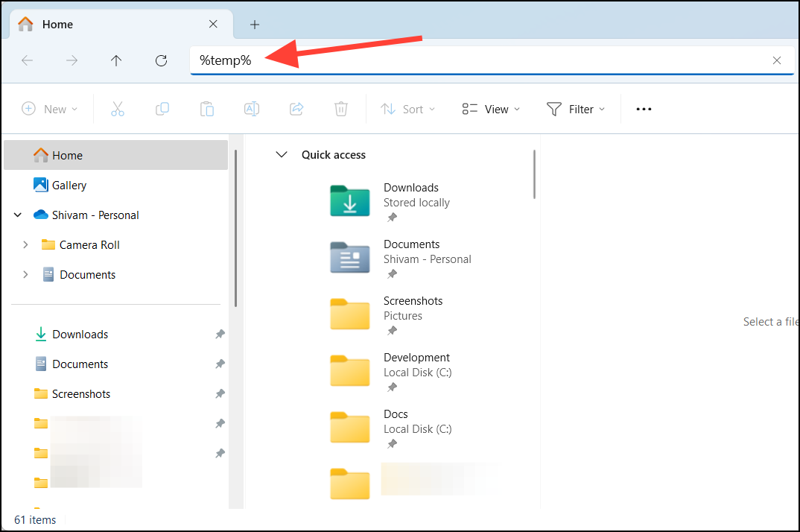Open the See more ellipsis menu
This screenshot has height=532, width=800.
point(644,109)
